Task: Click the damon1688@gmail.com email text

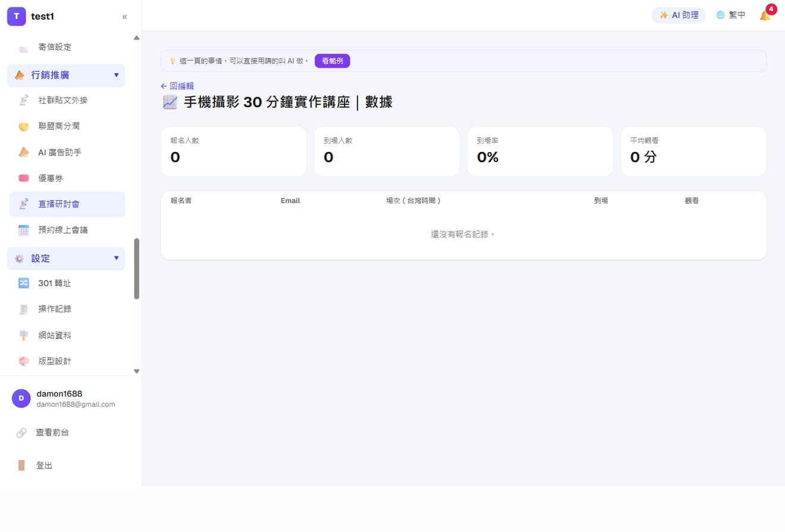Action: coord(76,404)
